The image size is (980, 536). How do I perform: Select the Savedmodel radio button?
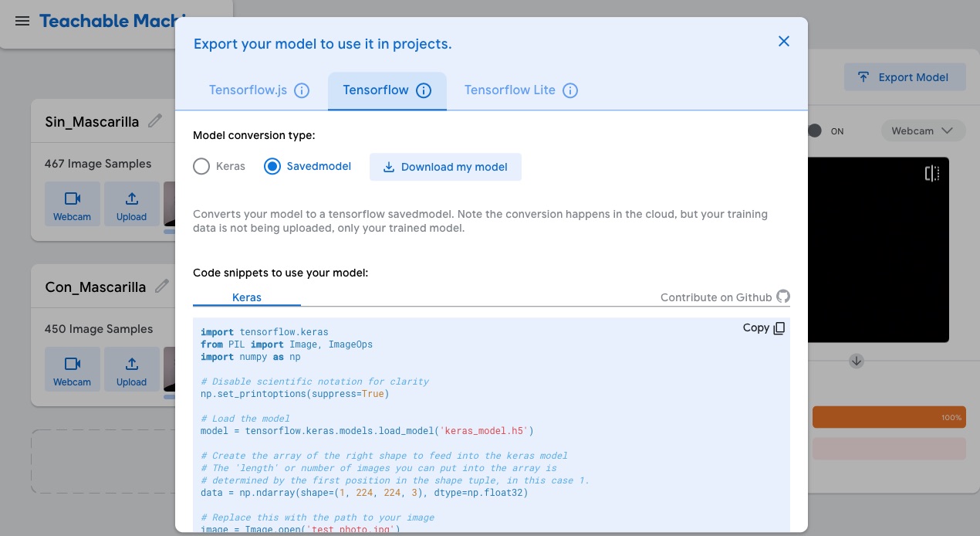(272, 166)
